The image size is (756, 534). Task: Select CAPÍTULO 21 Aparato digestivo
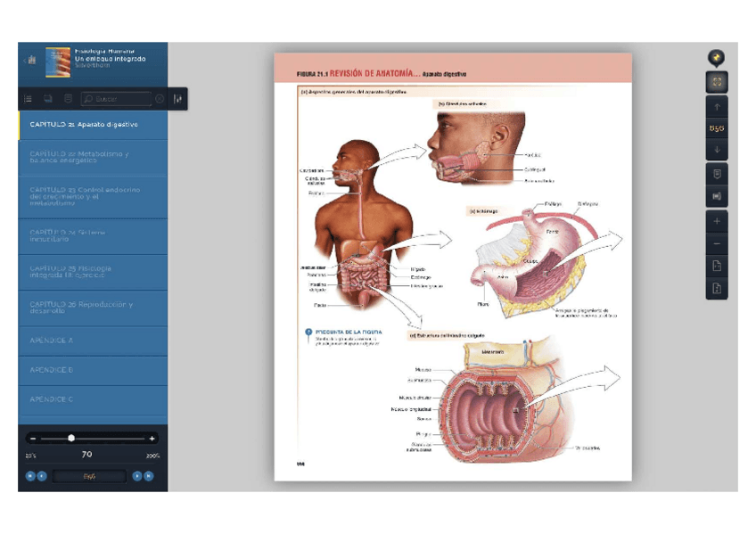(93, 125)
